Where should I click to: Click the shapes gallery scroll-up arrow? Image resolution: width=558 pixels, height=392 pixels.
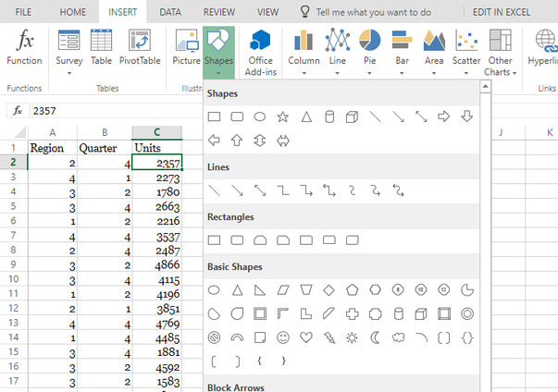pos(486,86)
